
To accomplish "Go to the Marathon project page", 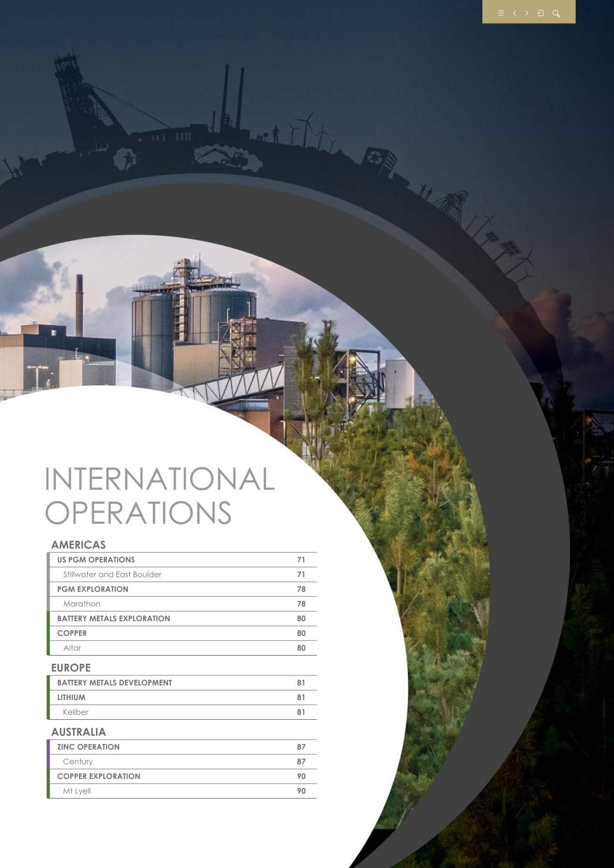I will tap(81, 604).
